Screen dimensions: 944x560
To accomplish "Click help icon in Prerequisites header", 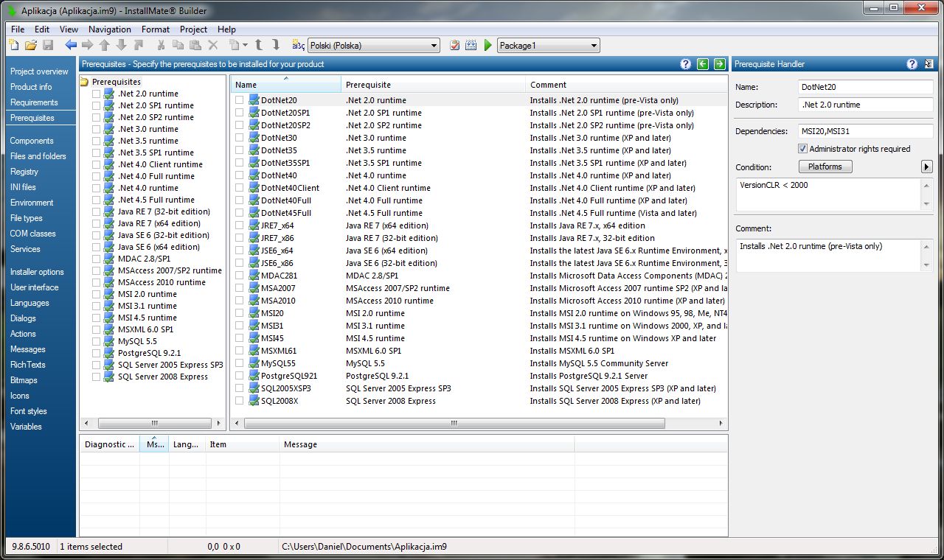I will (686, 64).
